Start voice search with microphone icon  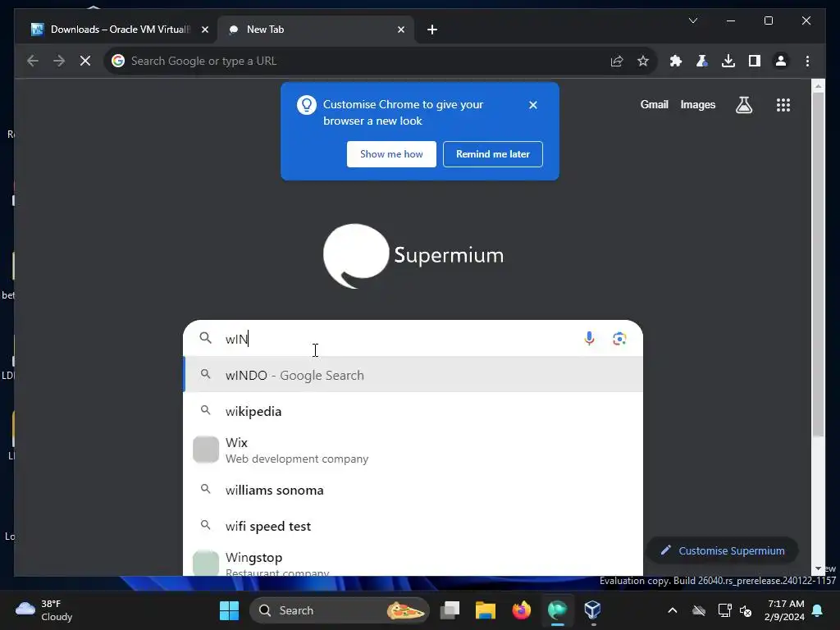click(589, 339)
